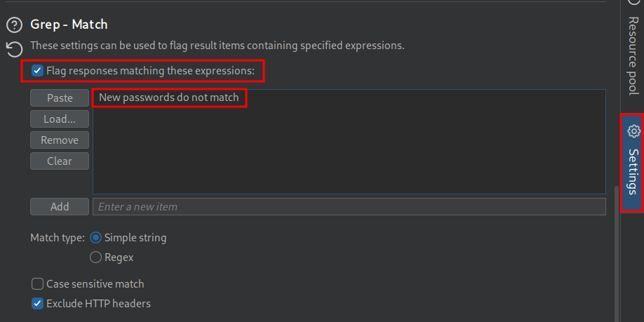Enable Case sensitive match checkbox

[38, 284]
